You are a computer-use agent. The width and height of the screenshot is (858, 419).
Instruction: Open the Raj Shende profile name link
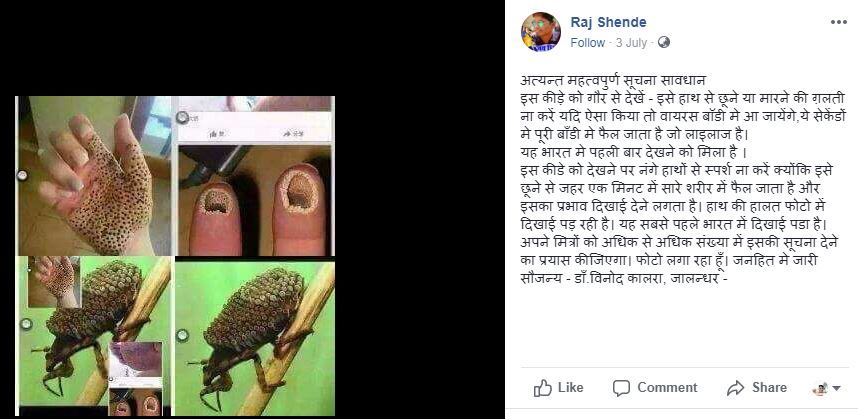tap(608, 22)
